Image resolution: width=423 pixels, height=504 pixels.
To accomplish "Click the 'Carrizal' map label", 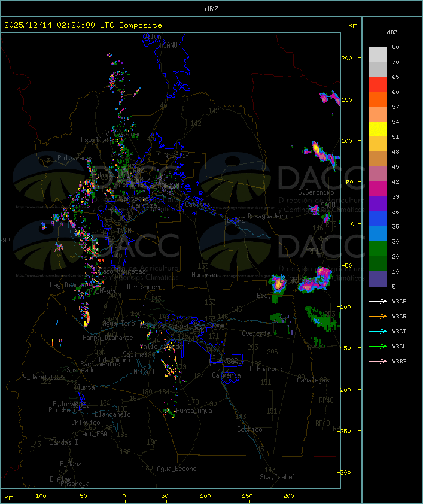I will click(146, 205).
